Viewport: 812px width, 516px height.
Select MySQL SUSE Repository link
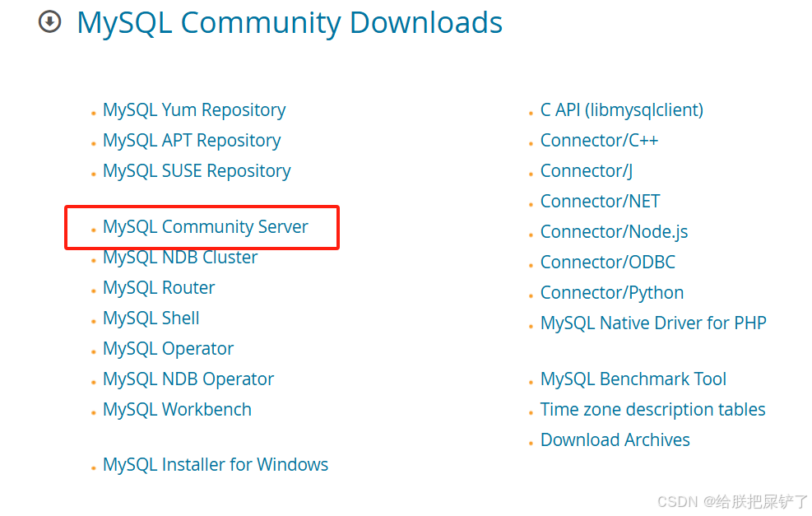[197, 171]
